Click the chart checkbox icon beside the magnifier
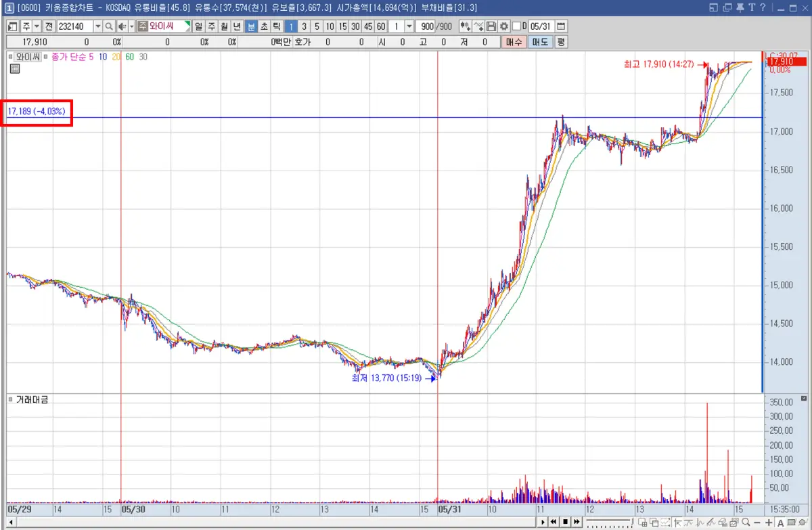The image size is (812, 530). coord(734,523)
